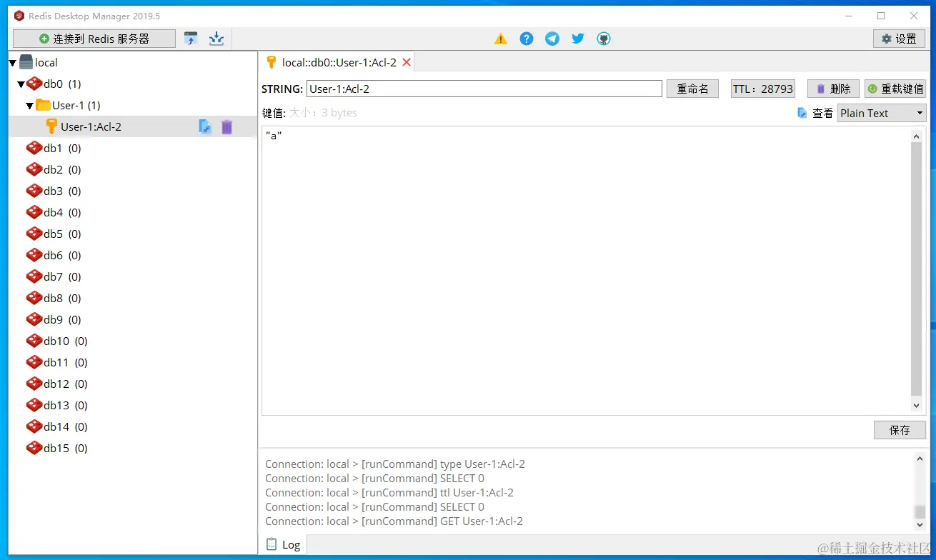Click the TTL: 28793 button
936x560 pixels.
click(x=763, y=89)
